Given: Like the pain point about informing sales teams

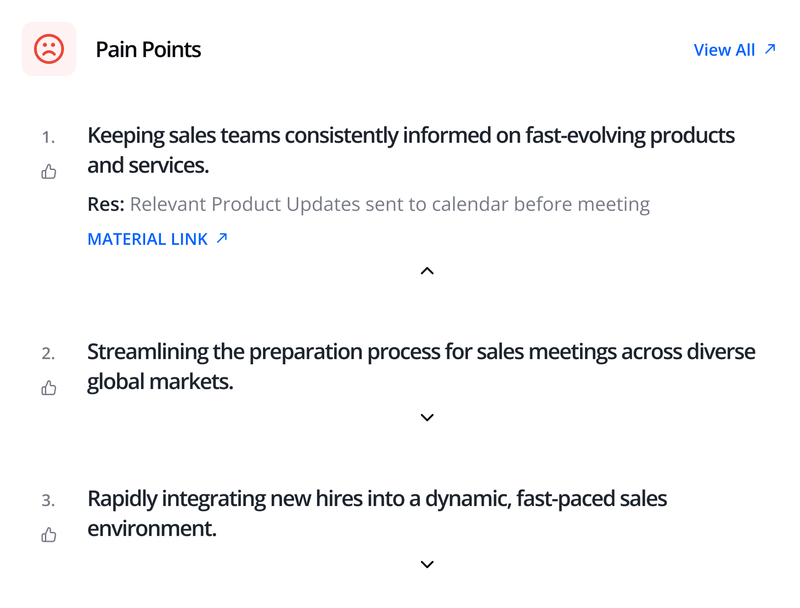Looking at the screenshot, I should point(49,172).
